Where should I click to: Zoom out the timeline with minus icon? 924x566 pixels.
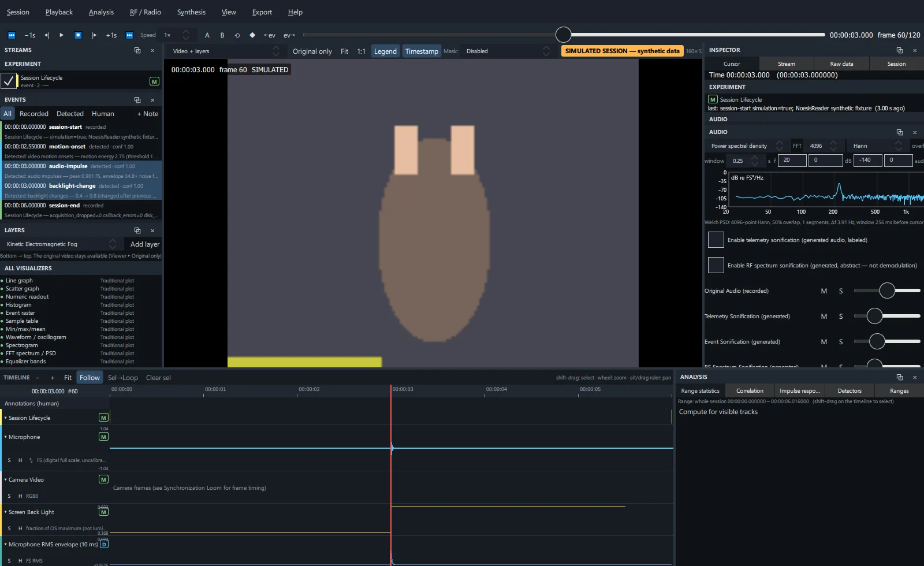pos(38,378)
